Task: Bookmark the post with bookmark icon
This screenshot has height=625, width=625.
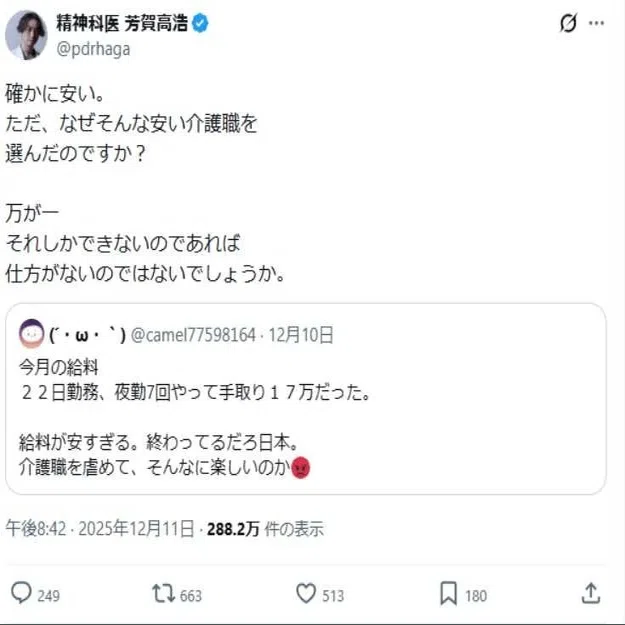Action: 448,594
